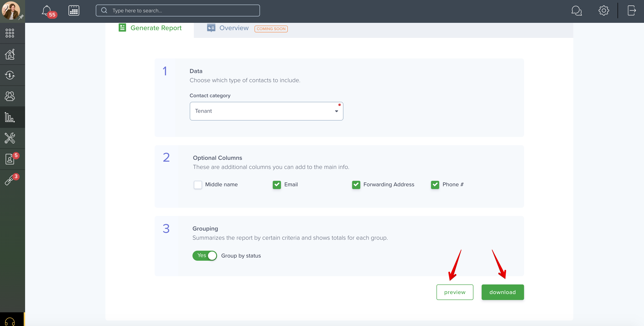Open the apps grid sidebar icon
Viewport: 644px width, 326px height.
[10, 33]
